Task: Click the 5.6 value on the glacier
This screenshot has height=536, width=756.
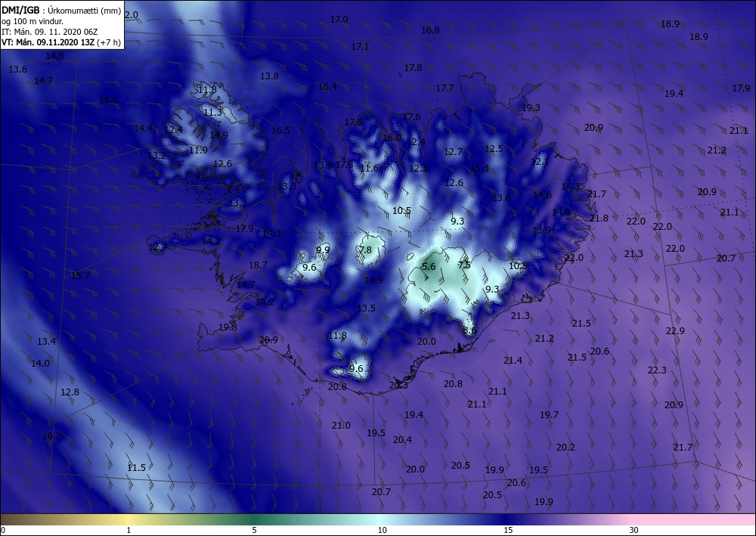Action: 429,267
